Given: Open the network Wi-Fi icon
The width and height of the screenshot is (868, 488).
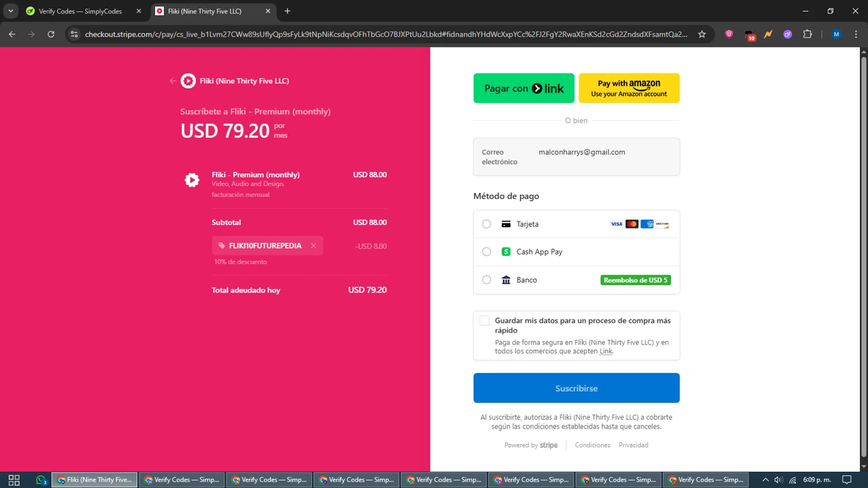Looking at the screenshot, I should click(x=793, y=480).
